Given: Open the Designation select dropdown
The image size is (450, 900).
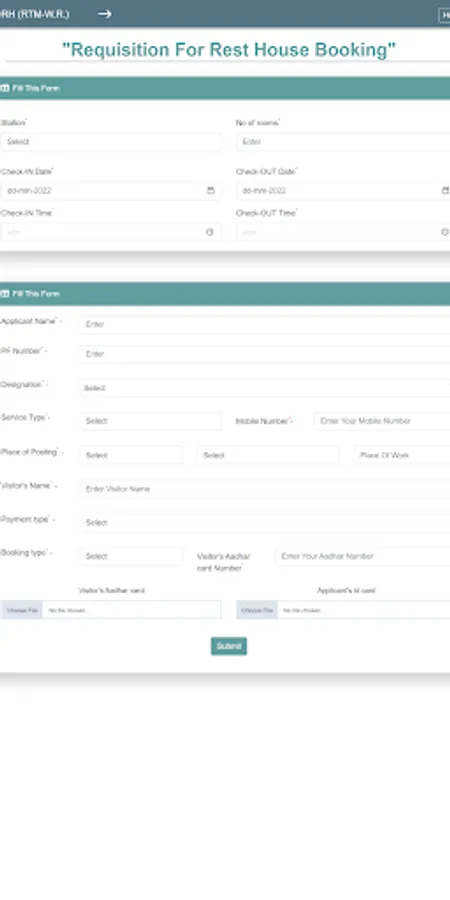Looking at the screenshot, I should point(265,388).
